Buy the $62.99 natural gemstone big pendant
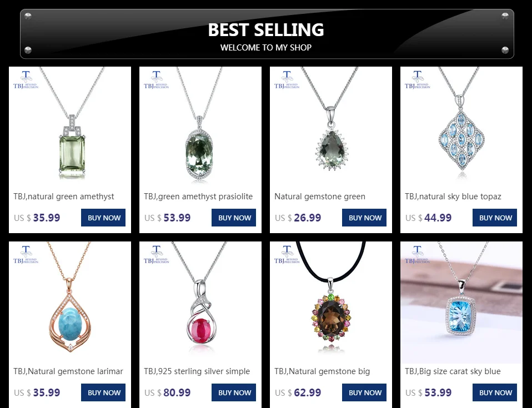532x408 pixels. pos(364,392)
